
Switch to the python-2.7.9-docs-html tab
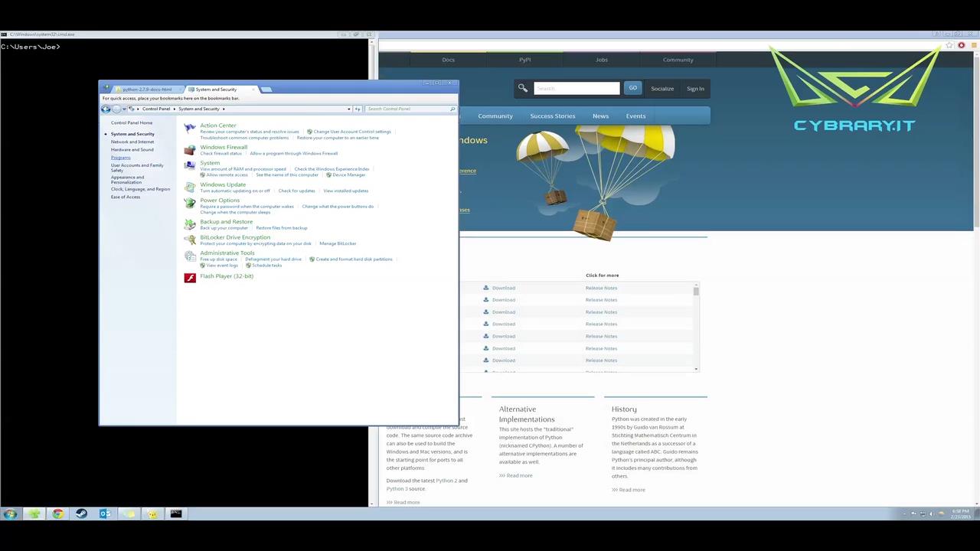point(147,90)
